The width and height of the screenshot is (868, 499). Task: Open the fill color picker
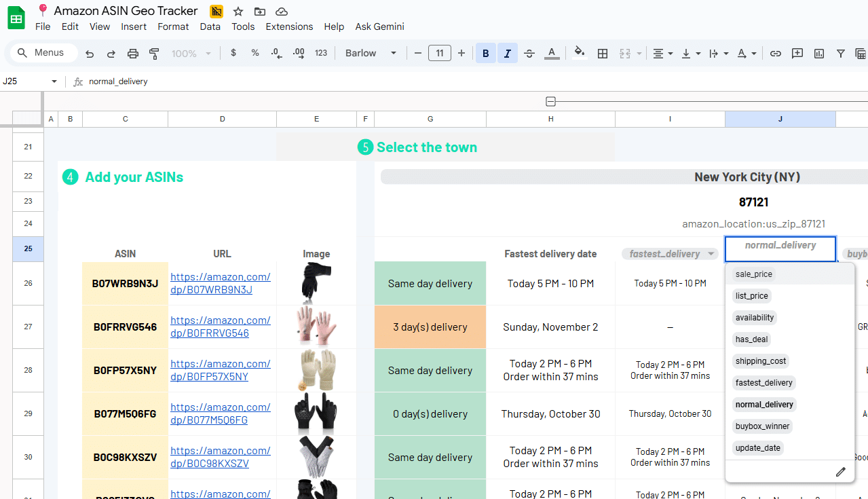(x=579, y=53)
